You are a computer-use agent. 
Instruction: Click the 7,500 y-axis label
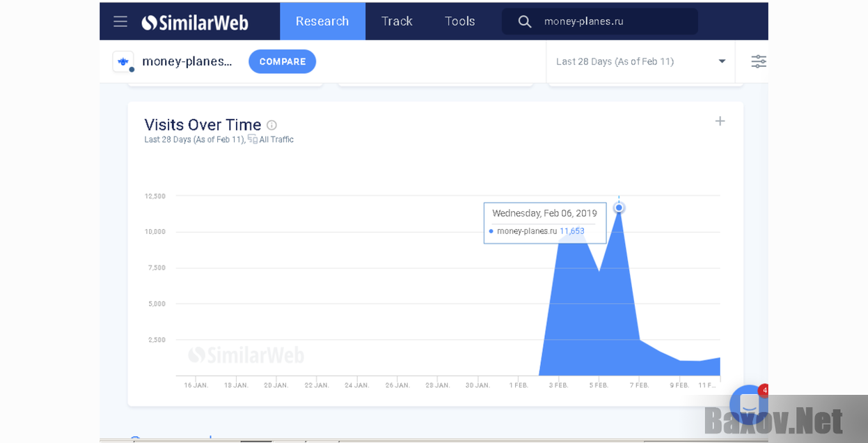[x=157, y=268]
